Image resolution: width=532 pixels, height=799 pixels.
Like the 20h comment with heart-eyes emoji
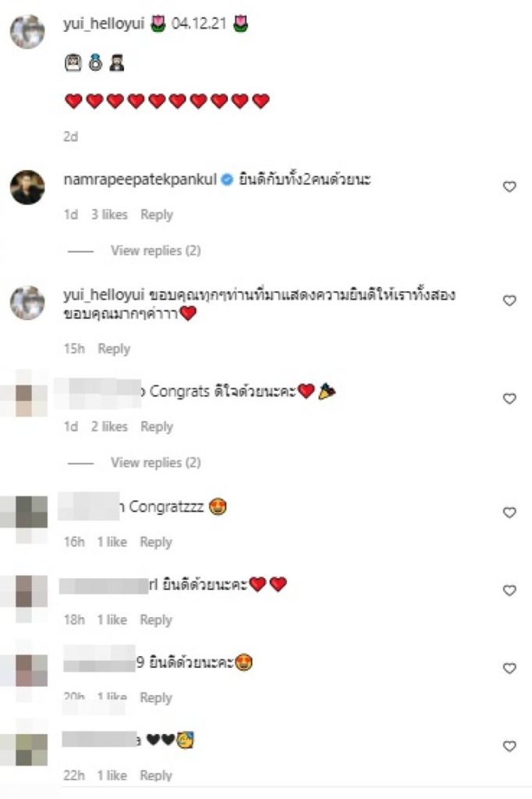pos(509,668)
